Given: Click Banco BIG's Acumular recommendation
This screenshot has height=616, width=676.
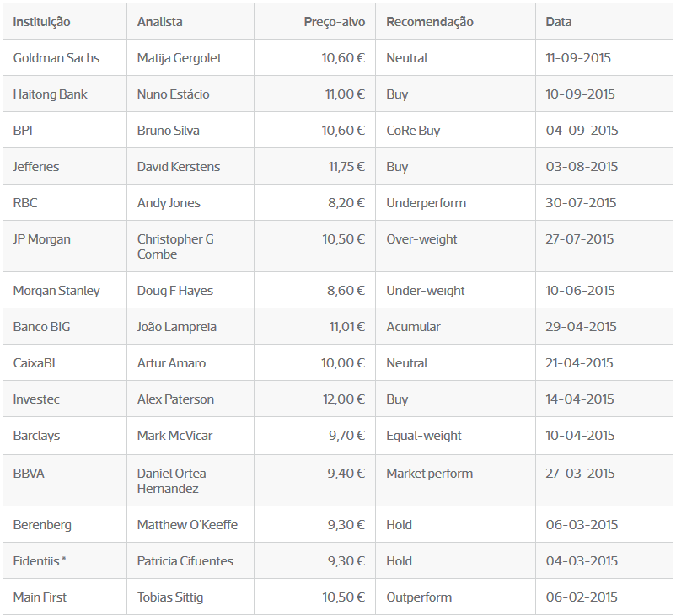Looking at the screenshot, I should point(413,327).
